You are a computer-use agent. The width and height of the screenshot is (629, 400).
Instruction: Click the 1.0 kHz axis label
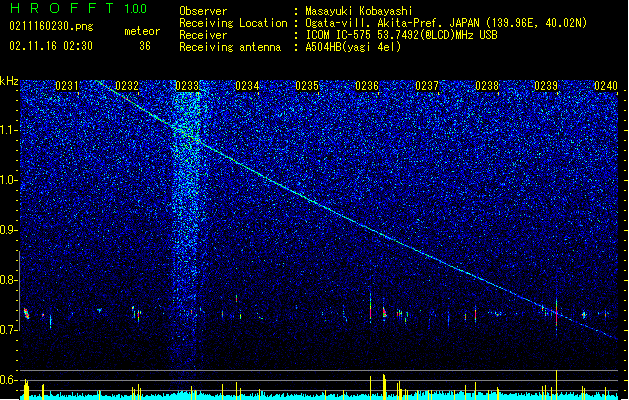coord(9,180)
